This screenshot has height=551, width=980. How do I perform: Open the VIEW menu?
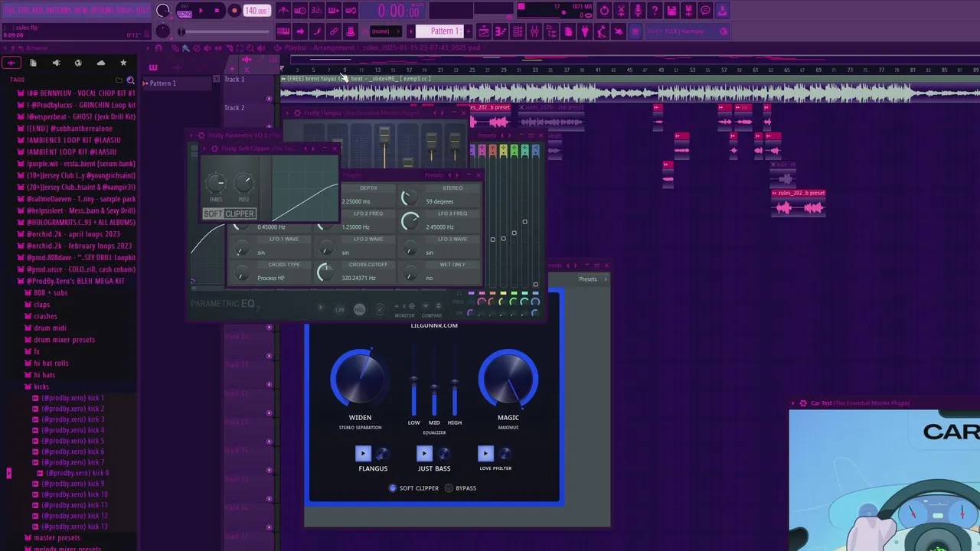81,11
